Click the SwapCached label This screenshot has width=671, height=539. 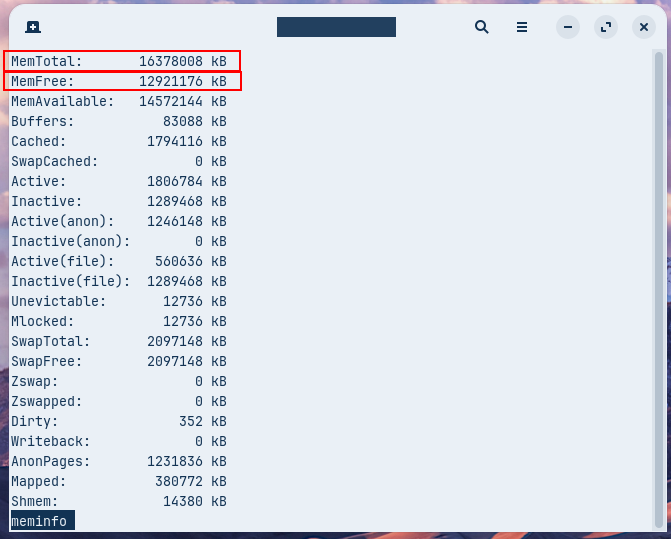52,161
